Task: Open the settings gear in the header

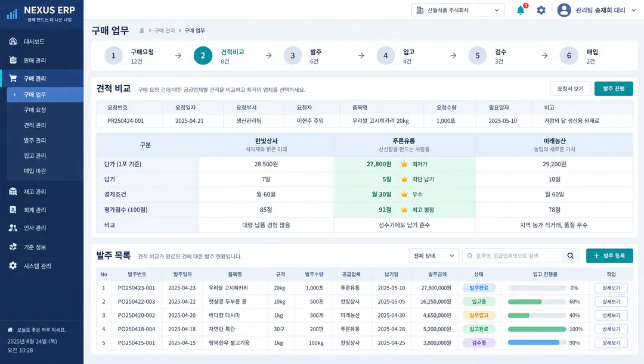Action: click(x=541, y=10)
